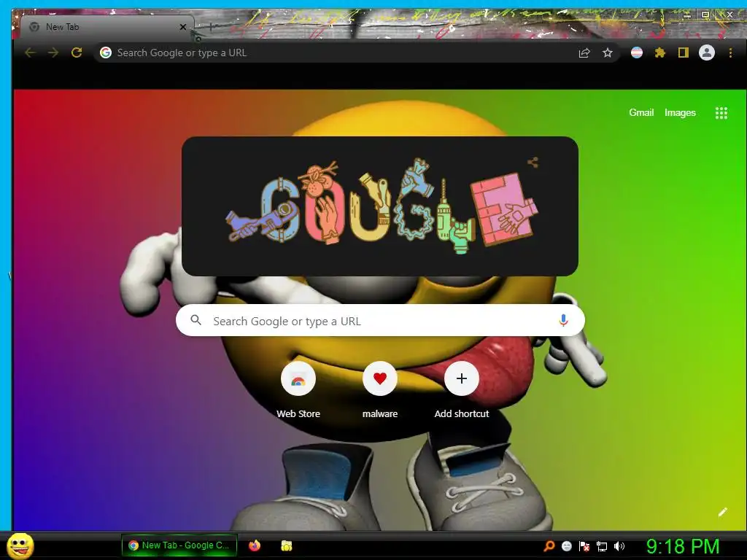Screen dimensions: 747x560
Task: Click the forward navigation arrow
Action: [x=53, y=52]
